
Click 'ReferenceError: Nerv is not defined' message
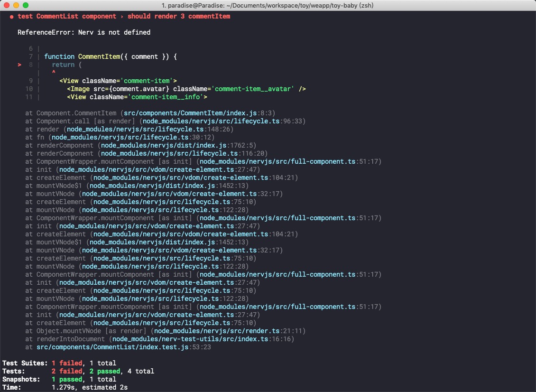[84, 32]
